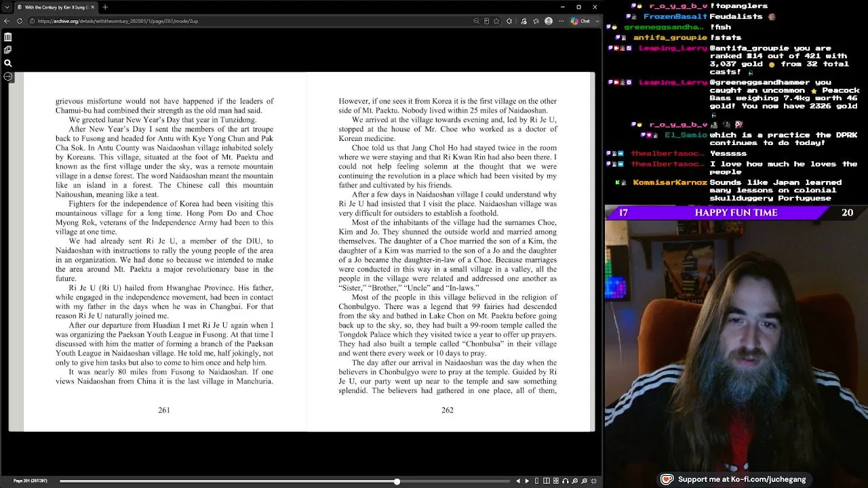Toggle fullscreen mode in book reader
Image resolution: width=868 pixels, height=488 pixels.
[x=594, y=481]
